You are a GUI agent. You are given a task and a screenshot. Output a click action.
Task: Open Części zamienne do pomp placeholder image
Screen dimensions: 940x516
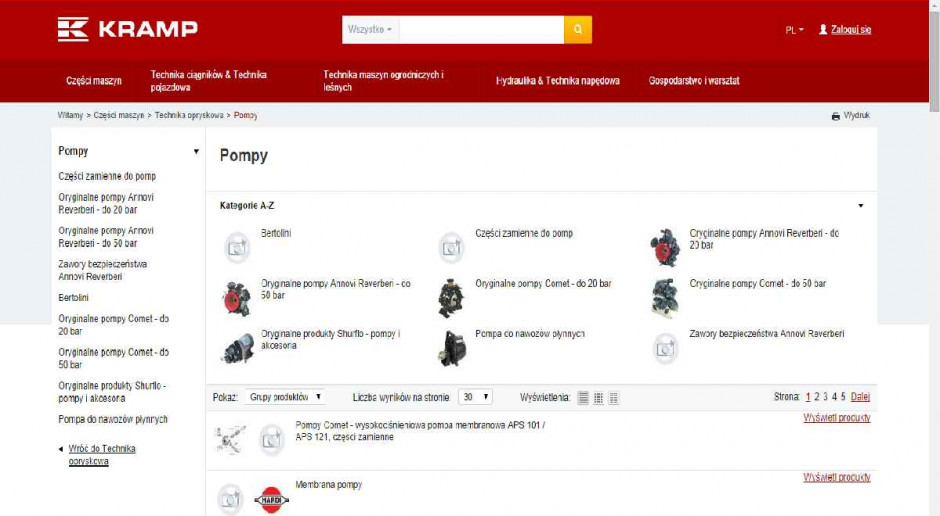click(x=451, y=248)
